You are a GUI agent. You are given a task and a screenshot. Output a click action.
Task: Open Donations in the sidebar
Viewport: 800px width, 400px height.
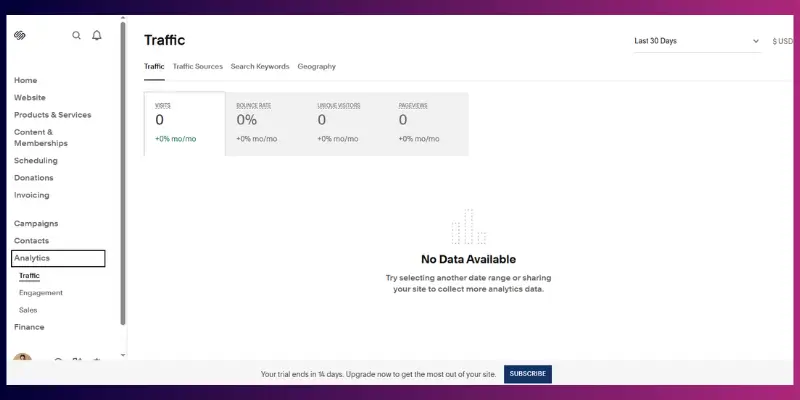coord(34,178)
